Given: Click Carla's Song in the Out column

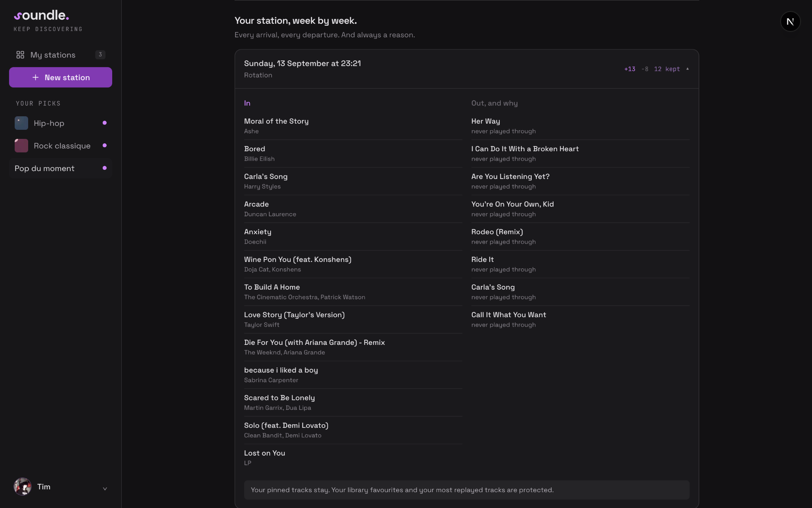Looking at the screenshot, I should coord(493,287).
